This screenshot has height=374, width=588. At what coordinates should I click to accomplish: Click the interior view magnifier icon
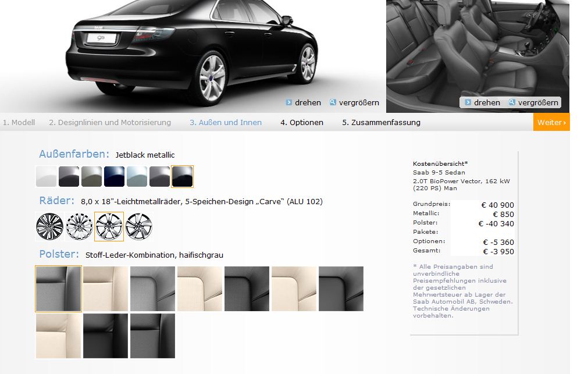tap(512, 102)
